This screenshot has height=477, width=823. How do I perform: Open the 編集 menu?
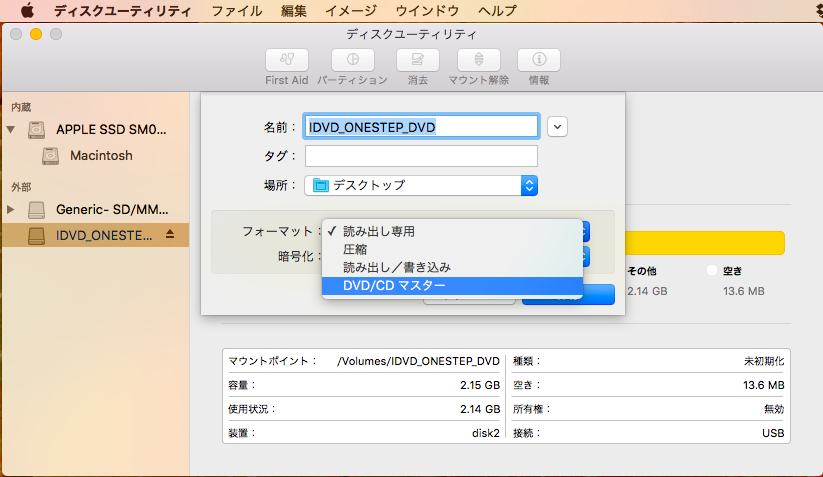pyautogui.click(x=293, y=10)
